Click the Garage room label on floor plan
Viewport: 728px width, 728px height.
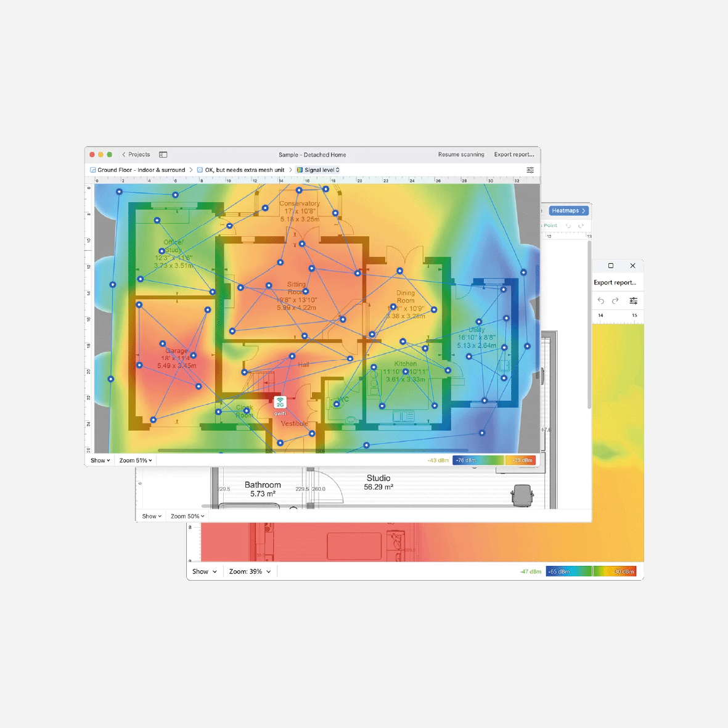176,358
